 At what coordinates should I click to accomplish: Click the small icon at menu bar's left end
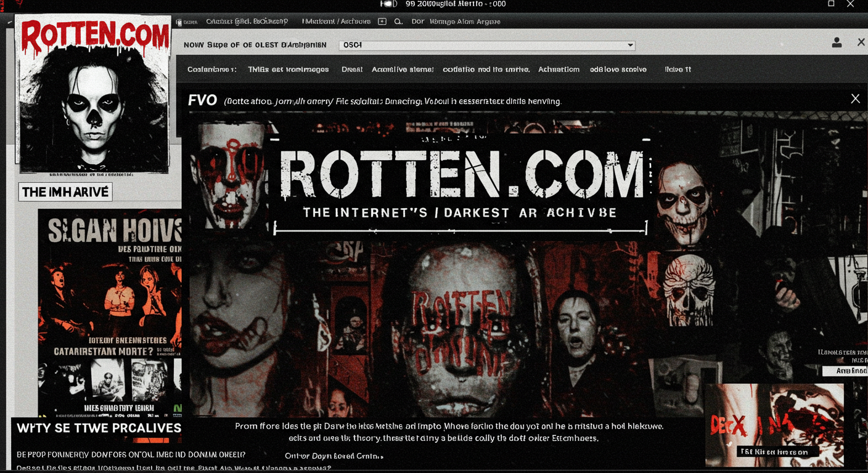click(179, 22)
